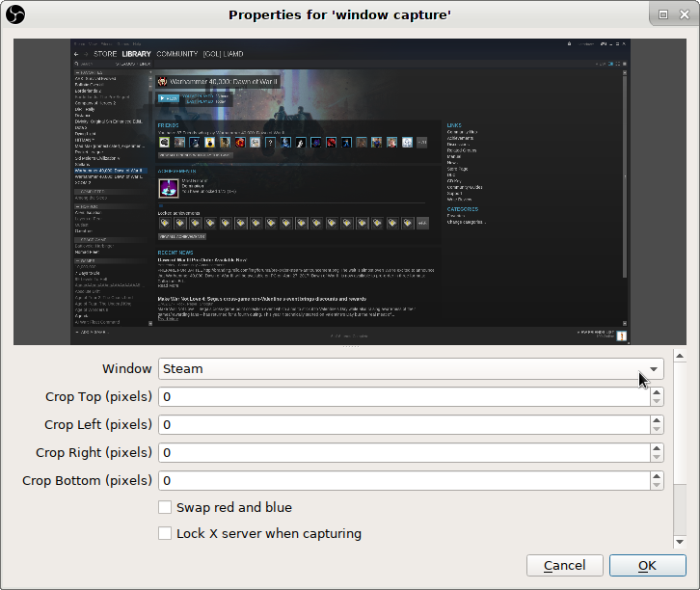The height and width of the screenshot is (590, 700).
Task: Click the OBS logo icon in title bar
Action: [15, 14]
